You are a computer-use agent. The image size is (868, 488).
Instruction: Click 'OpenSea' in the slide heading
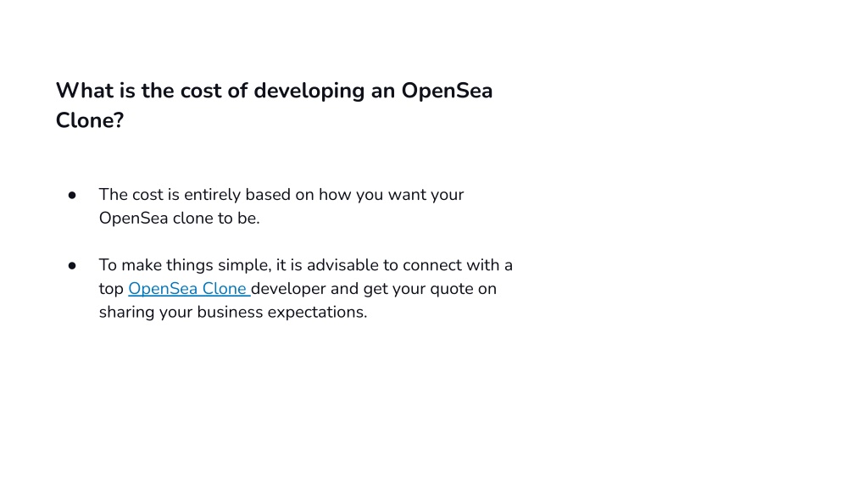click(x=447, y=91)
